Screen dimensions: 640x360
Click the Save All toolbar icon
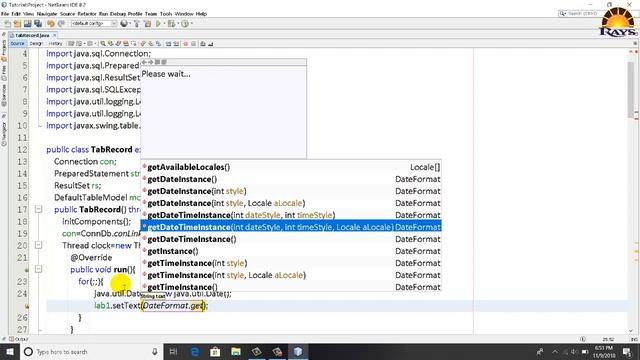(38, 24)
